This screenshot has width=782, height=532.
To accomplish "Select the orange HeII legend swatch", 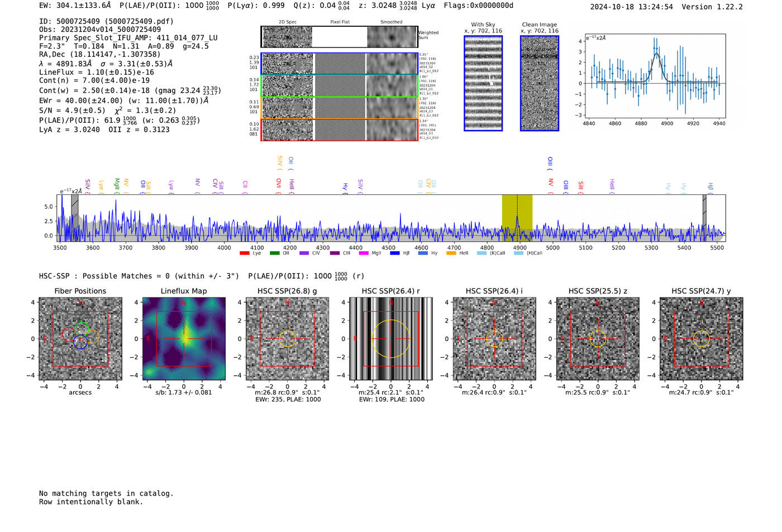I will tap(451, 253).
